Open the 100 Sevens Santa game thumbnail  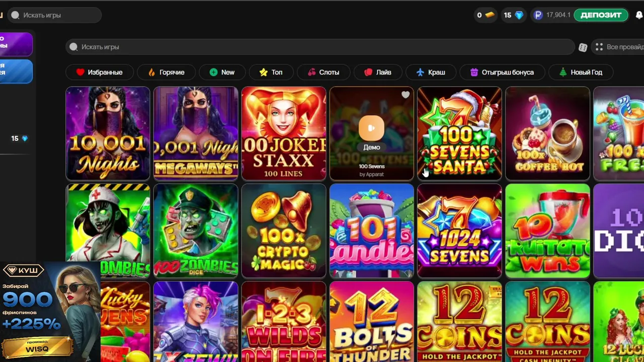coord(459,133)
